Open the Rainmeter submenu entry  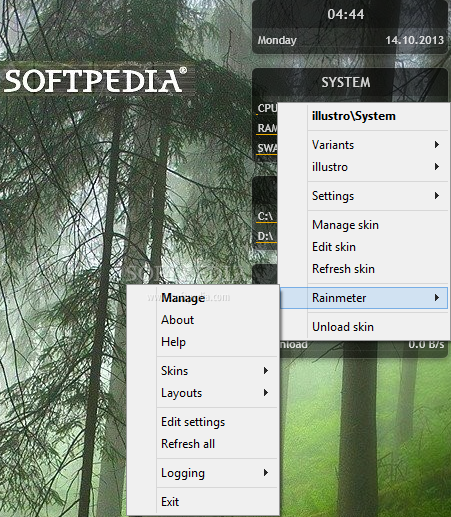[x=363, y=298]
